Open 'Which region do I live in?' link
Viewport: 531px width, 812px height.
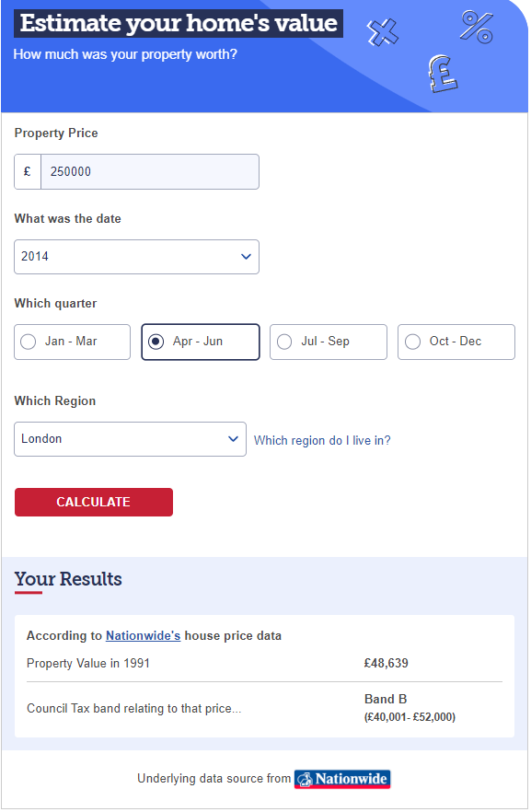click(322, 441)
